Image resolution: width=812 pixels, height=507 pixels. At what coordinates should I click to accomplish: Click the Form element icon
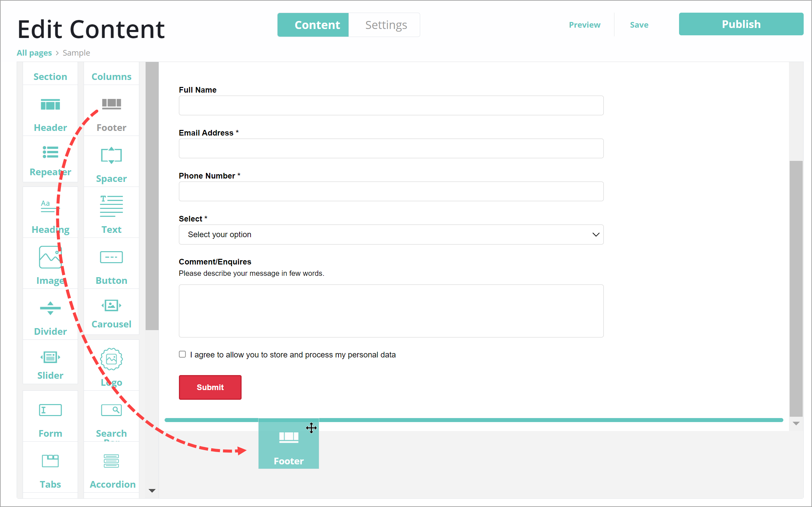tap(50, 410)
